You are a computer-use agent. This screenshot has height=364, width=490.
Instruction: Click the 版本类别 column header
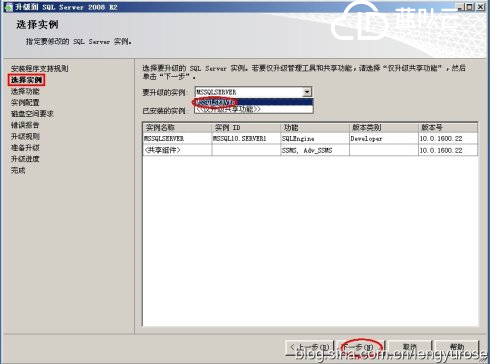(384, 128)
